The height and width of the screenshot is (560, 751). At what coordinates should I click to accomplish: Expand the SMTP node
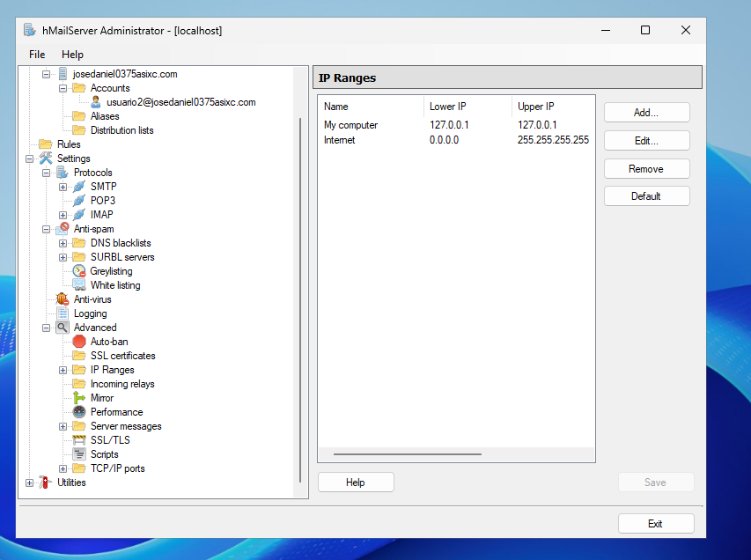point(63,187)
